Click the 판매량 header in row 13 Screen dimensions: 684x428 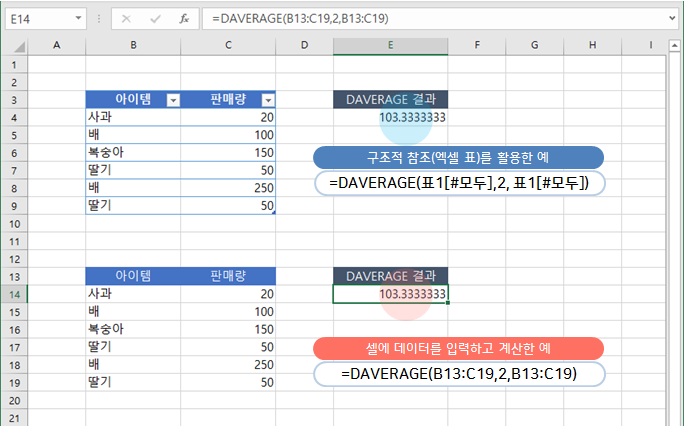pyautogui.click(x=228, y=276)
